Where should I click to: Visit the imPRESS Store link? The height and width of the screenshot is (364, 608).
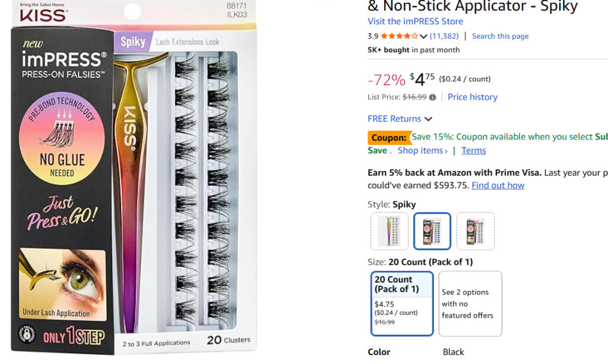point(415,21)
